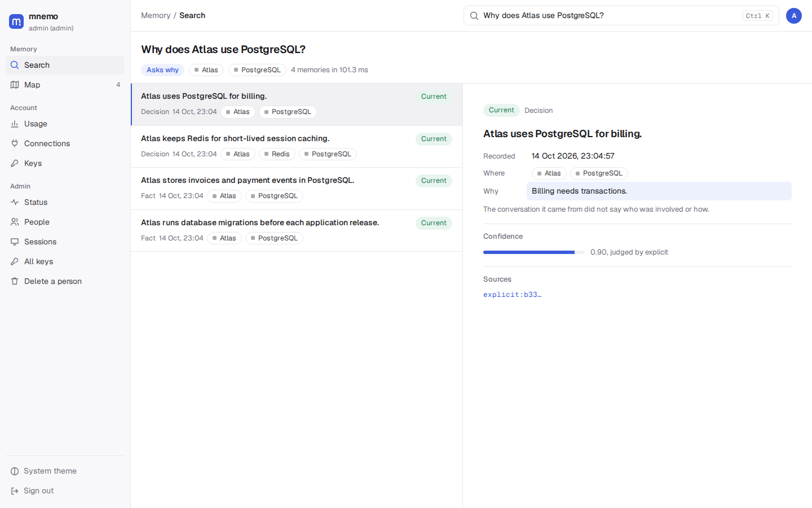Screen dimensions: 812x508
Task: Click the Atlas chip under the query heading
Action: click(x=206, y=70)
